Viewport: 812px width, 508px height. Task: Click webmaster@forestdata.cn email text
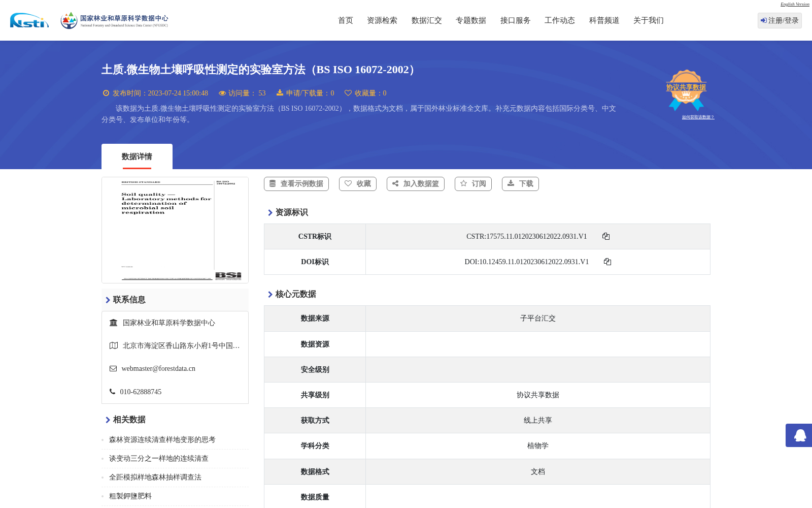(x=158, y=369)
